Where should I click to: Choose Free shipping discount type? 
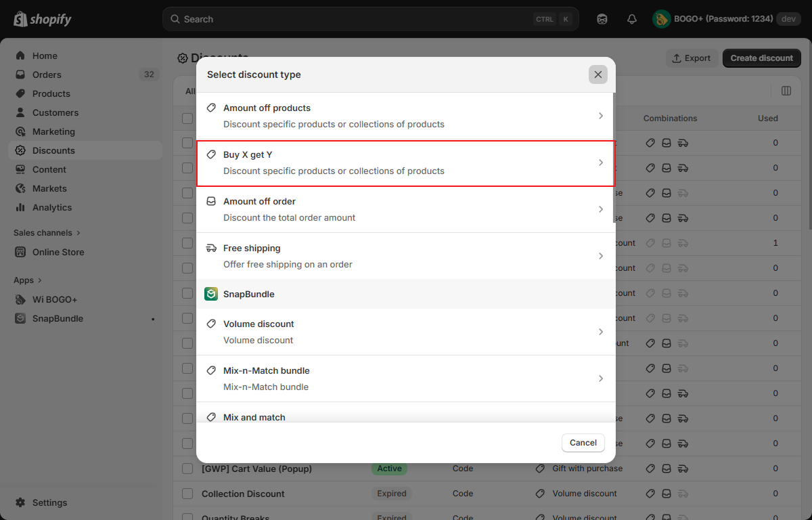405,256
